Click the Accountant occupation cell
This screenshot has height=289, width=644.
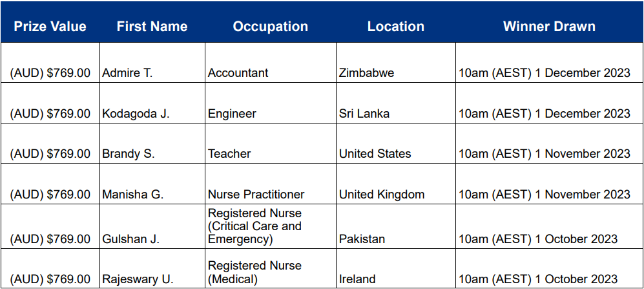click(271, 63)
